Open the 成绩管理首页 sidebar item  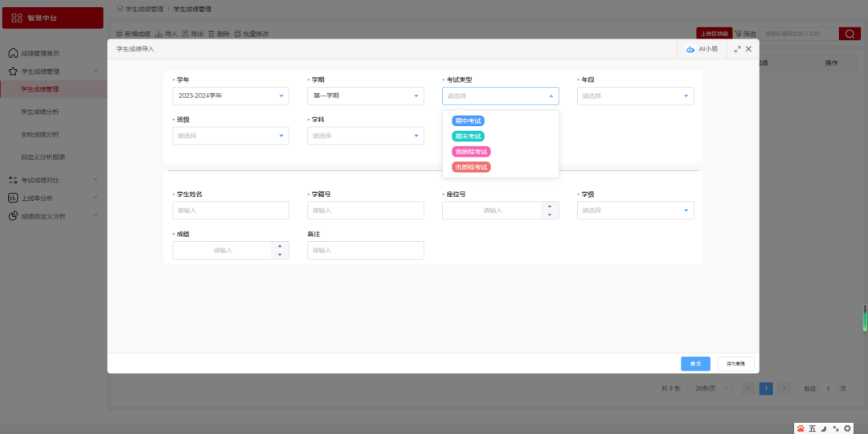[x=53, y=54]
